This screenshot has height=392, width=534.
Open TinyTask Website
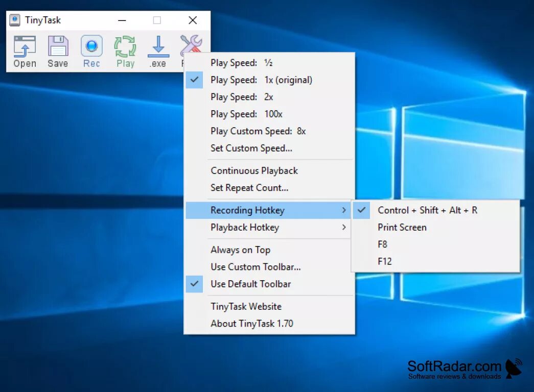[x=269, y=306]
